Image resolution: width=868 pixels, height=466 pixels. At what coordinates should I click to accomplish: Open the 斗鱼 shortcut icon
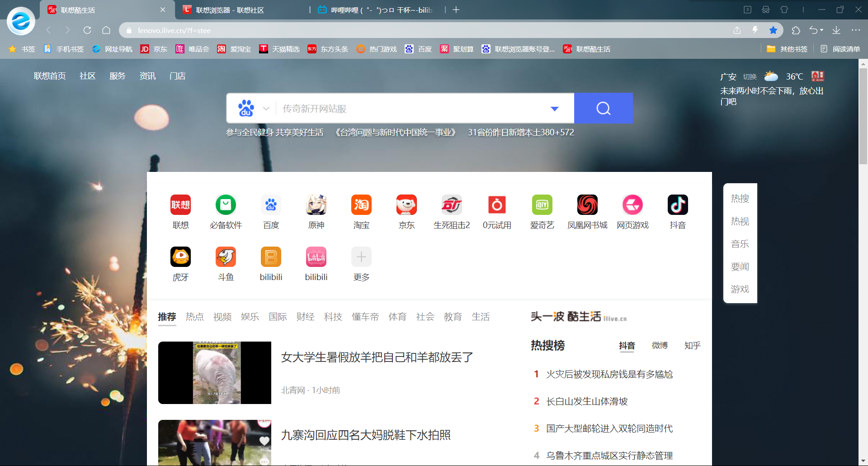coord(226,257)
